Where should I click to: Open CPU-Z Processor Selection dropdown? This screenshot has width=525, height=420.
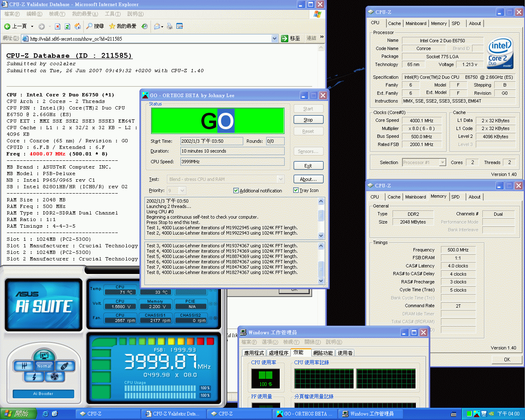pos(443,162)
